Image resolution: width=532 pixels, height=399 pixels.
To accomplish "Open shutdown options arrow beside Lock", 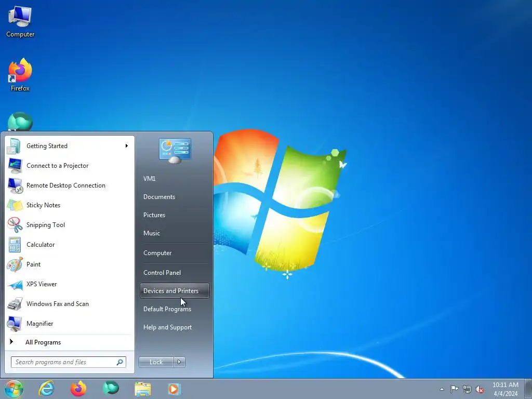I will coord(179,362).
